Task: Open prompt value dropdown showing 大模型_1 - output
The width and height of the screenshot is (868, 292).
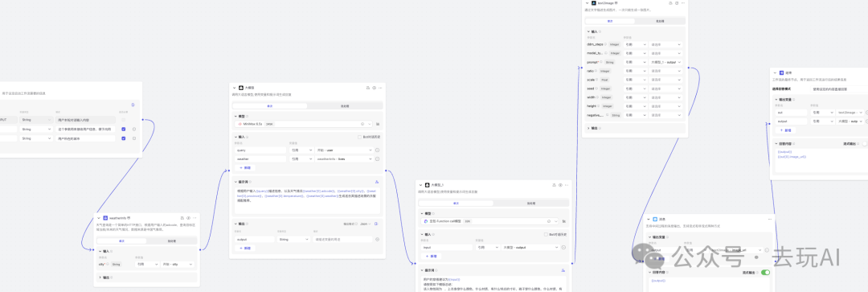Action: point(666,62)
